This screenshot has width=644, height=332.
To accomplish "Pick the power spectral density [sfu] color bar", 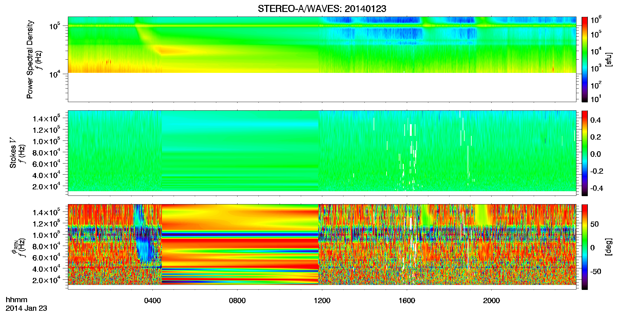I will (584, 59).
